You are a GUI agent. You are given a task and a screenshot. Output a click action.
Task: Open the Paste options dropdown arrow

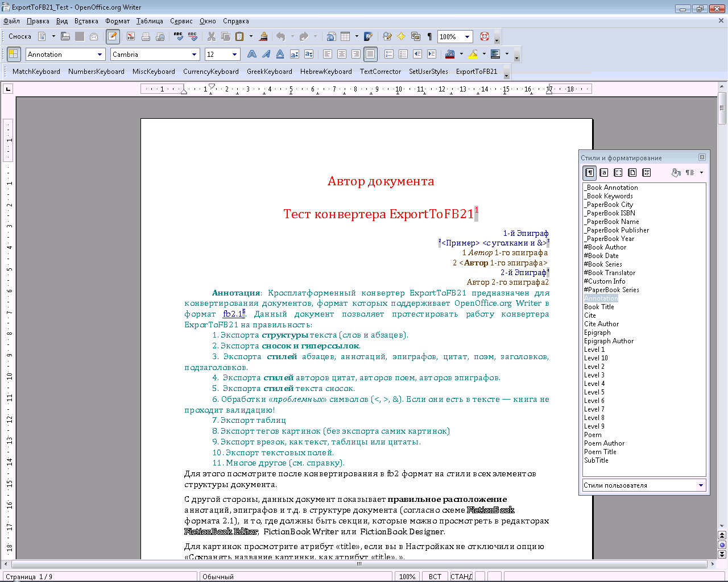coord(251,36)
